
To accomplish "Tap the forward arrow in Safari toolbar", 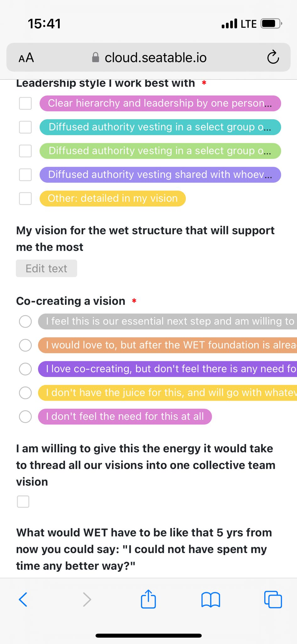I will (87, 599).
